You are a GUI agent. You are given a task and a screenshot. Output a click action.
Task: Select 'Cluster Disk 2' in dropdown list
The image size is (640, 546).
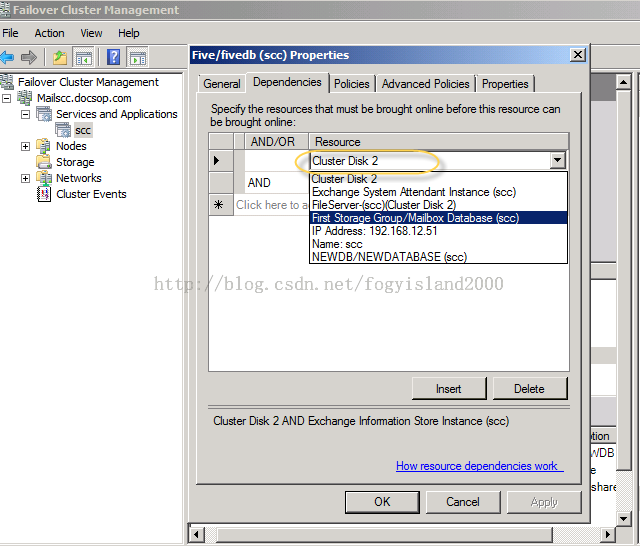click(x=438, y=179)
